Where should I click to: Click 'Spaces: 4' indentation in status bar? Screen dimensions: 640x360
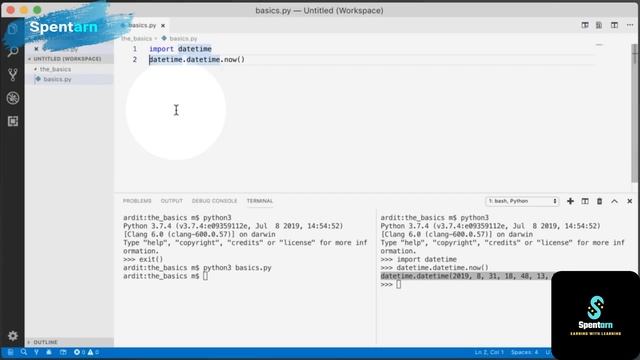pyautogui.click(x=524, y=352)
